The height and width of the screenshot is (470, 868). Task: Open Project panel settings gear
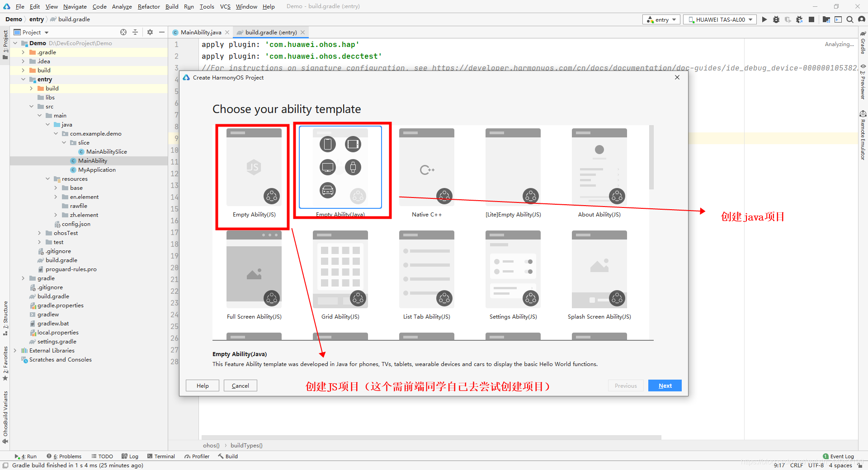point(150,32)
